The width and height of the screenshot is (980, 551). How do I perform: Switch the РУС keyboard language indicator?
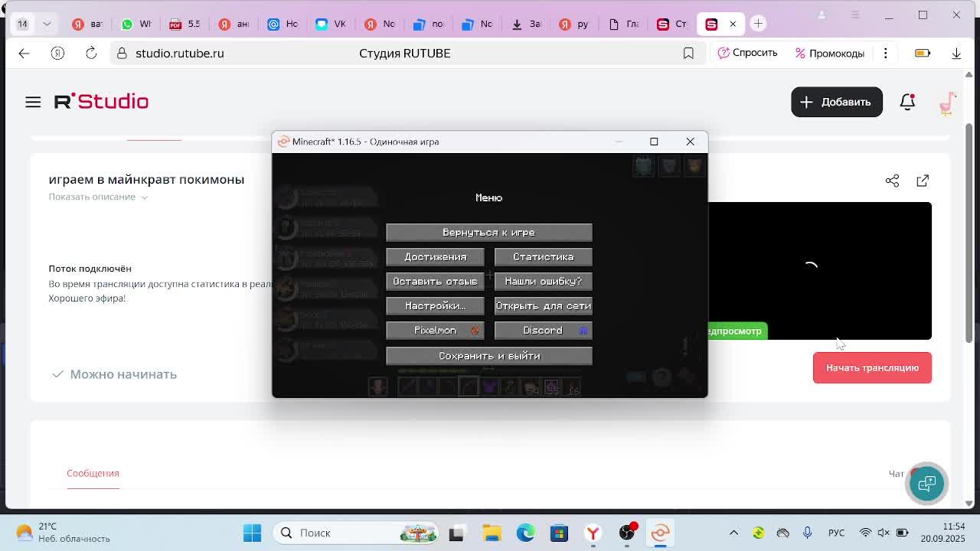[836, 533]
